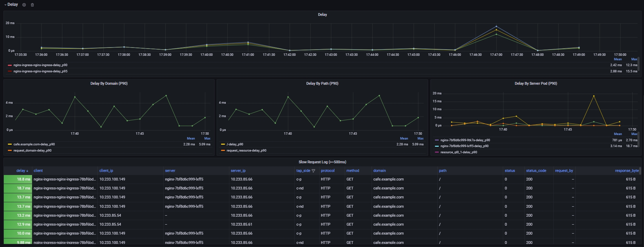Click the 19 ms peak in Server Pod chart
The width and height of the screenshot is (644, 247).
point(594,96)
